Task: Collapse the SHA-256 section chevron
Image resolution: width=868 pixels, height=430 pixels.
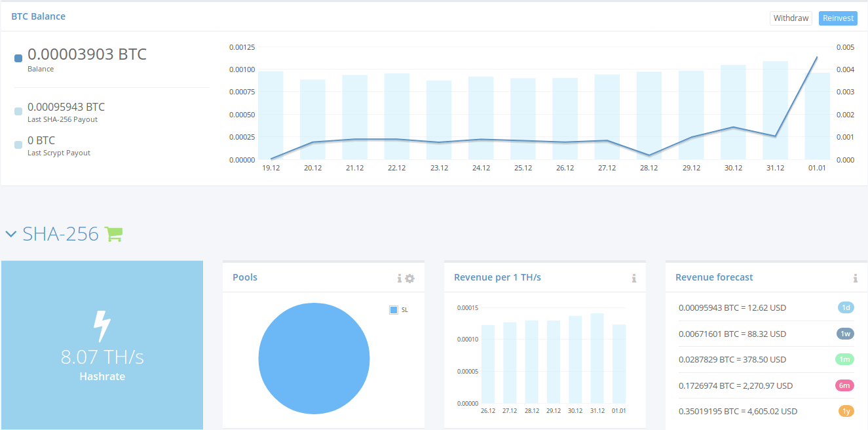Action: point(10,234)
